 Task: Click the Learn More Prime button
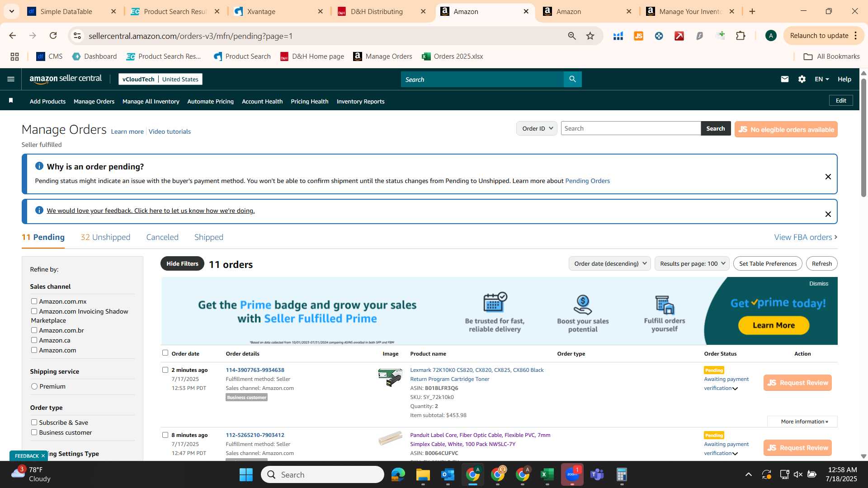(x=774, y=325)
